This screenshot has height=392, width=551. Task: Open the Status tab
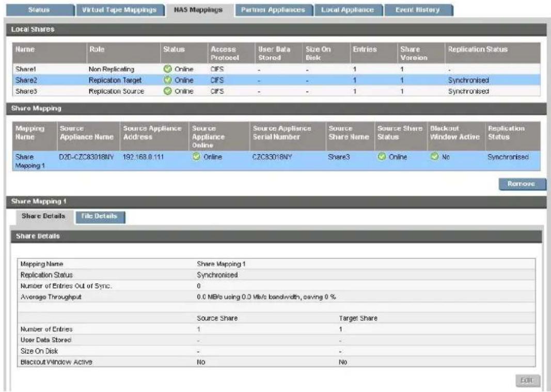(39, 10)
